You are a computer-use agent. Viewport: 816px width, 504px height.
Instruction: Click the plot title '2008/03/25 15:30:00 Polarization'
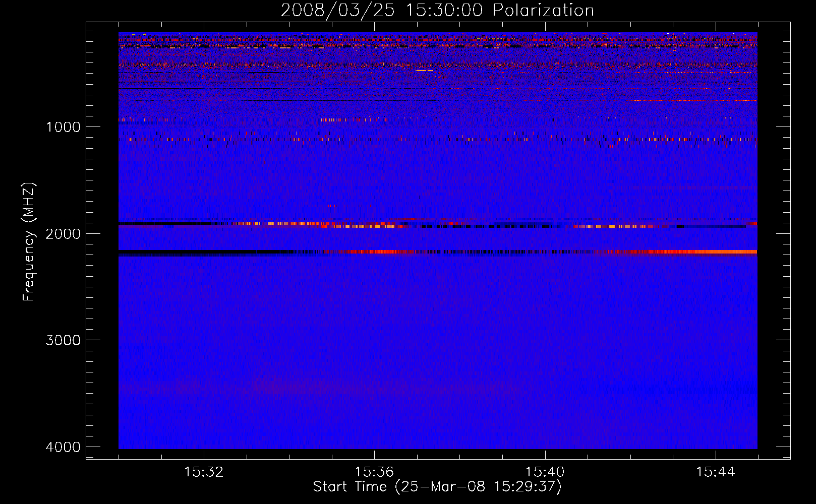click(437, 10)
